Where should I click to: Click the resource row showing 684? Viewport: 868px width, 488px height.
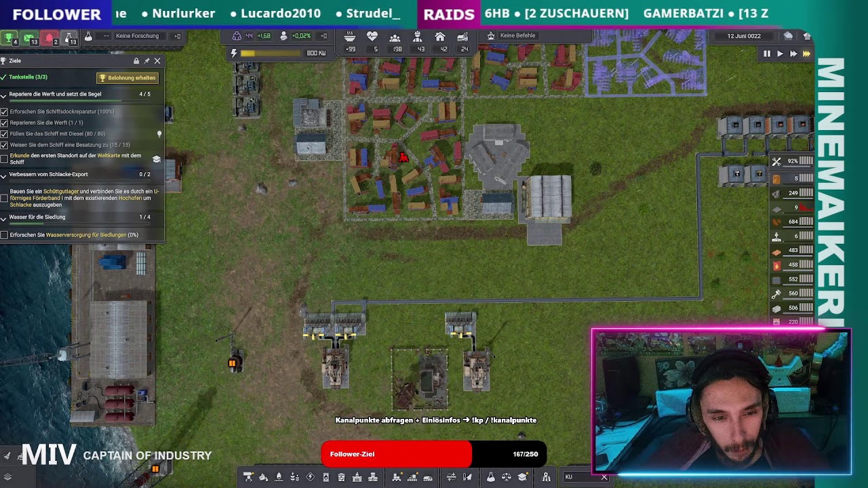[x=792, y=222]
